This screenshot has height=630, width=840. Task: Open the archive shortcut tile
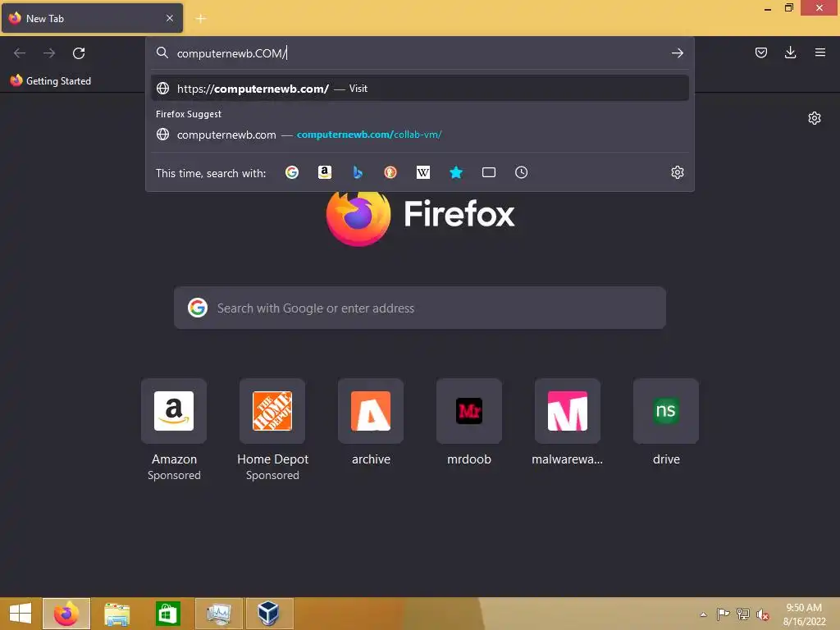(371, 411)
